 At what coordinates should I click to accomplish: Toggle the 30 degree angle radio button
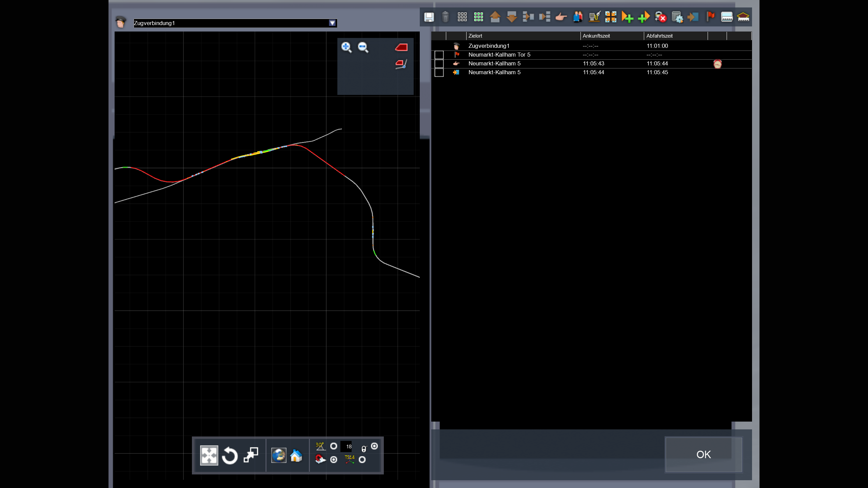(x=334, y=446)
